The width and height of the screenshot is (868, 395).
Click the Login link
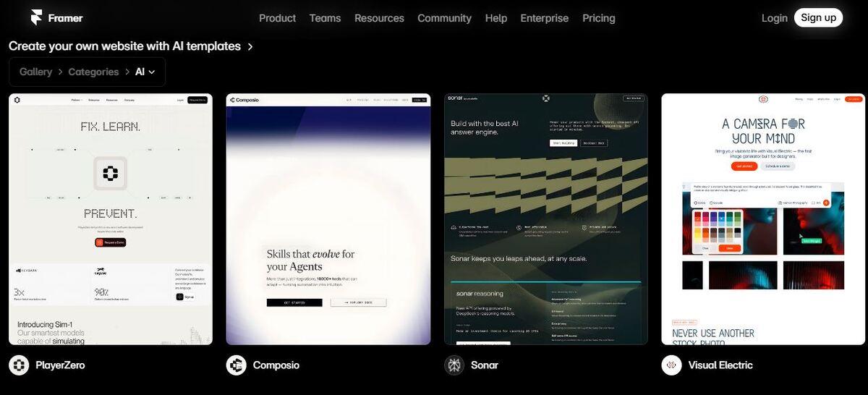[x=774, y=18]
